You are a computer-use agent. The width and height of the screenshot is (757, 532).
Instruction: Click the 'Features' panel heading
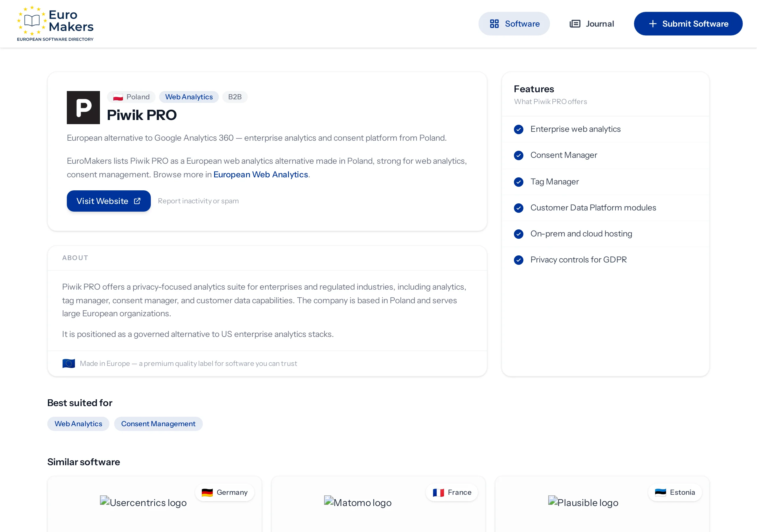coord(534,89)
